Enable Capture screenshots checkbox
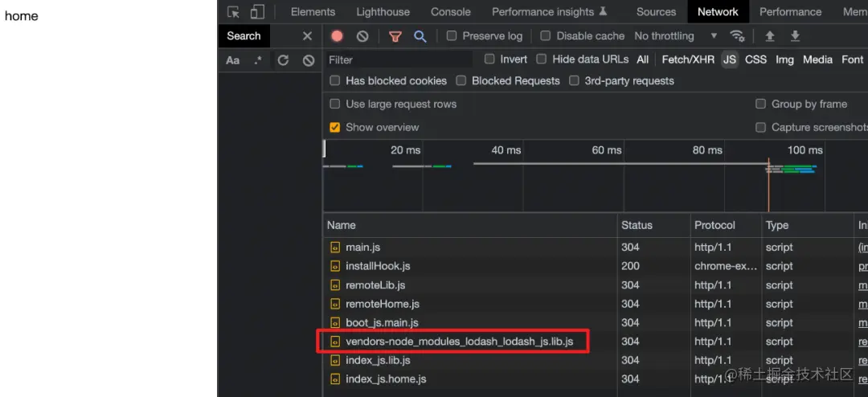Screen dimensions: 868x397 [x=760, y=127]
